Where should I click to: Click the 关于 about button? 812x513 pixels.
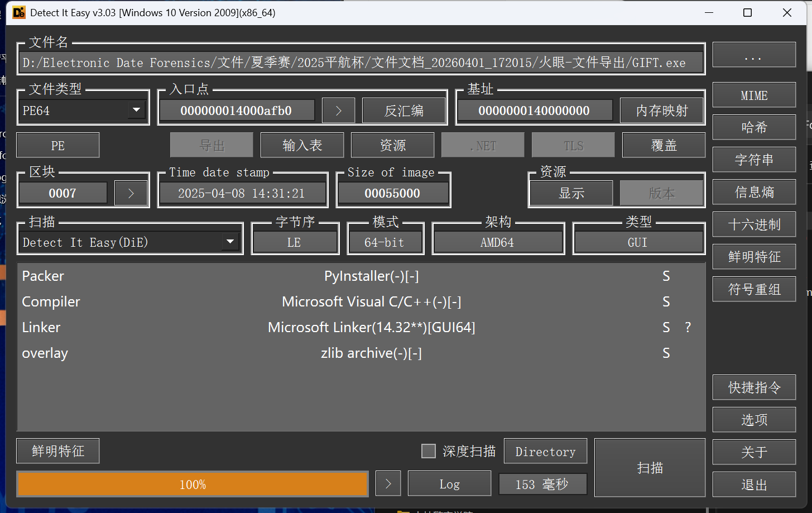point(754,452)
